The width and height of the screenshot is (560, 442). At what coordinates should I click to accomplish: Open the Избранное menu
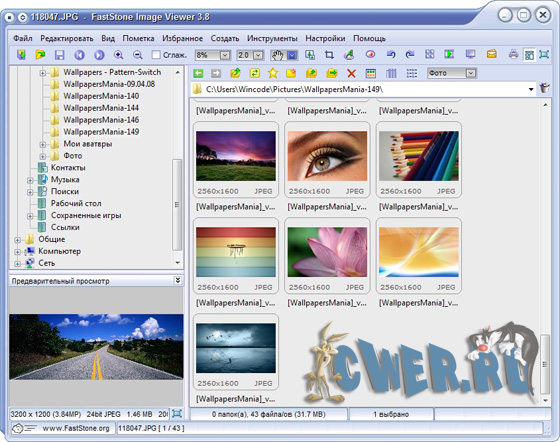point(182,38)
